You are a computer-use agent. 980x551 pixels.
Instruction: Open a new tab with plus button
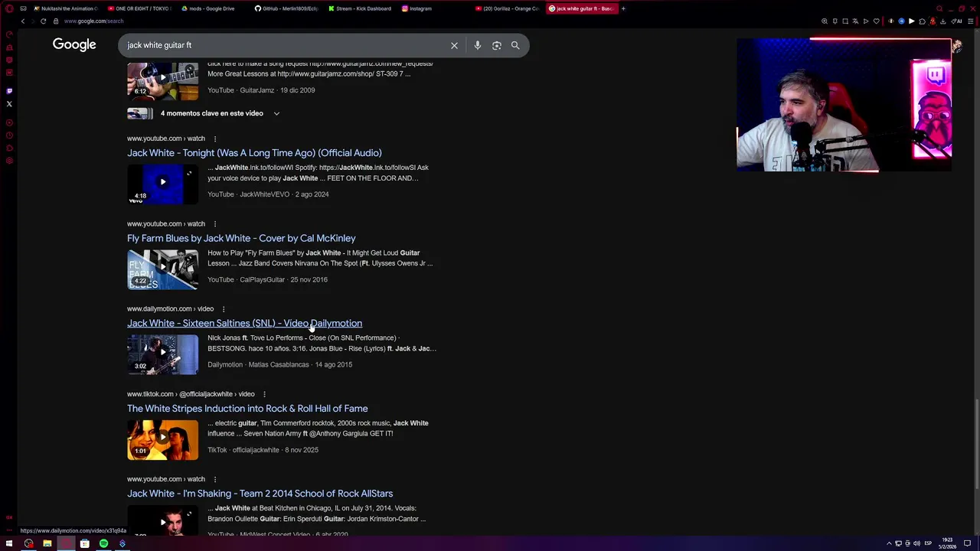tap(623, 8)
